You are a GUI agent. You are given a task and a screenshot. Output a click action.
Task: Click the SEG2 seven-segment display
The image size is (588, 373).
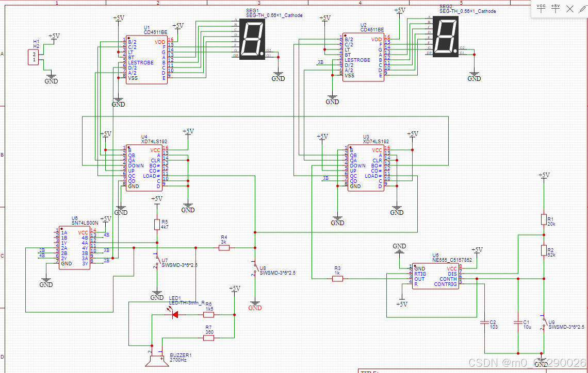(x=446, y=37)
